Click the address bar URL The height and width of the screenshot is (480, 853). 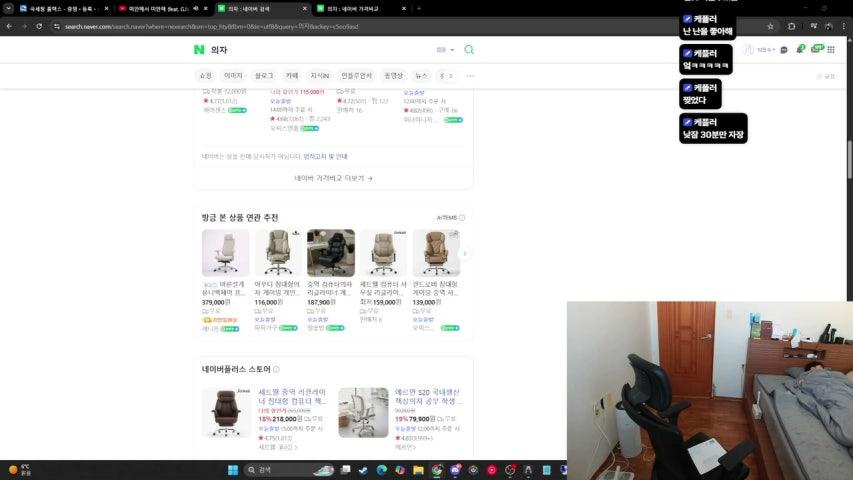212,26
